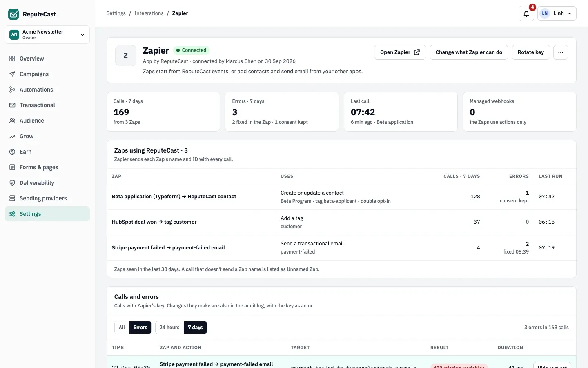
Task: Open the Earn section
Action: tap(47, 152)
